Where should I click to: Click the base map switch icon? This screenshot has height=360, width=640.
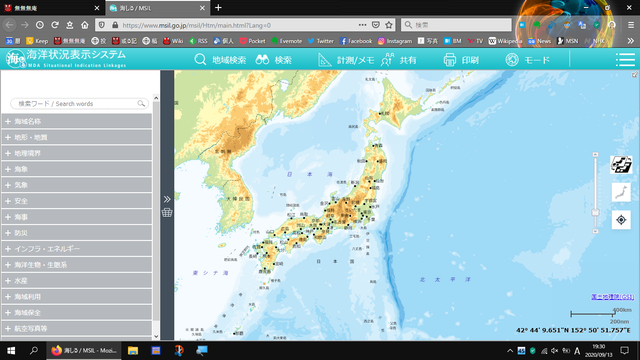pos(621,164)
